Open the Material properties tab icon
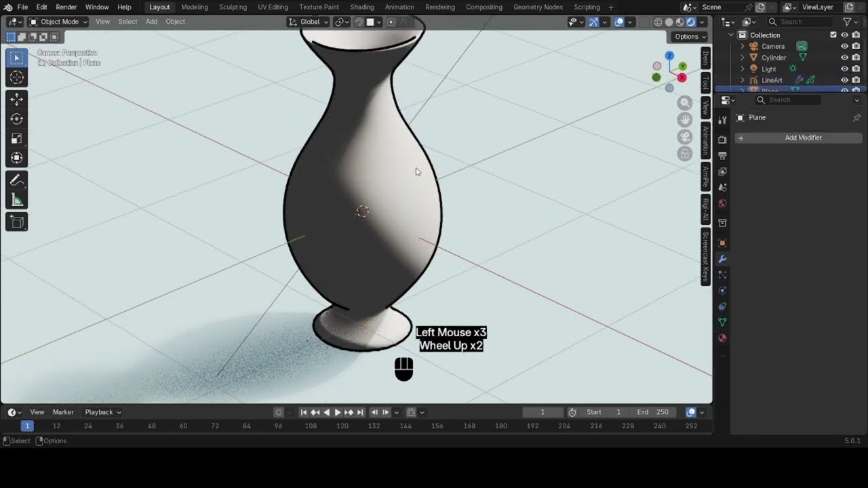 tap(722, 338)
